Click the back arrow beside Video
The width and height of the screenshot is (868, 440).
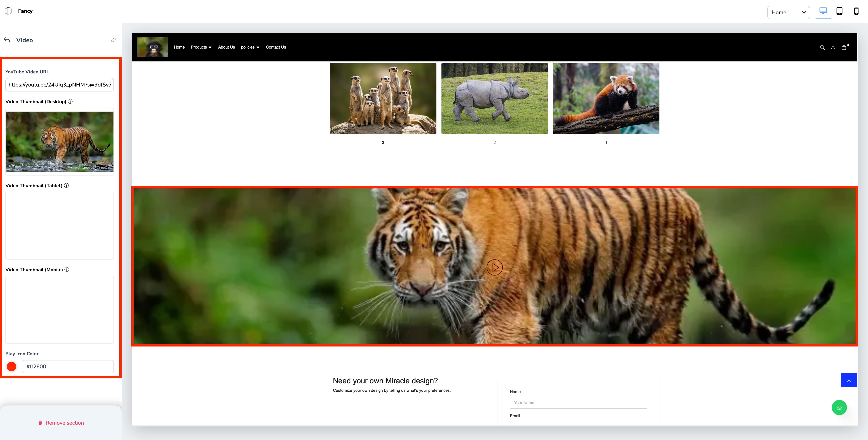(x=7, y=40)
